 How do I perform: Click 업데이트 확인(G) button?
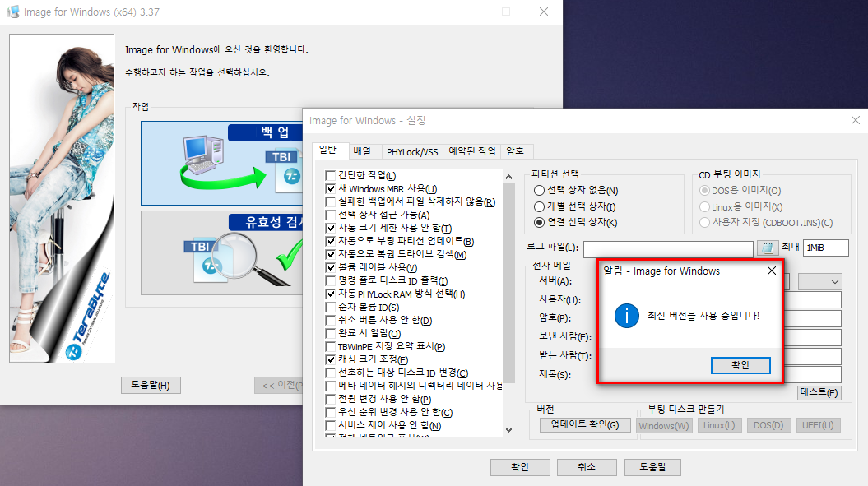tap(585, 424)
